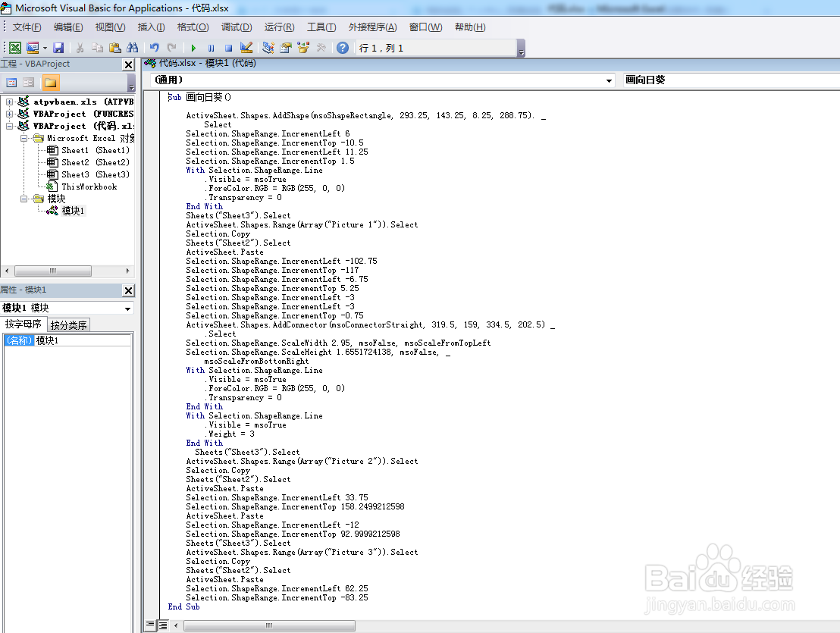Redo the last undone action
840x633 pixels.
point(171,48)
